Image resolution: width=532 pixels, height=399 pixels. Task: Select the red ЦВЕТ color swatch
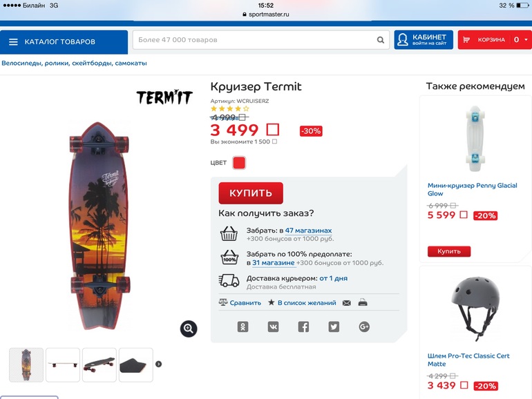click(x=239, y=163)
